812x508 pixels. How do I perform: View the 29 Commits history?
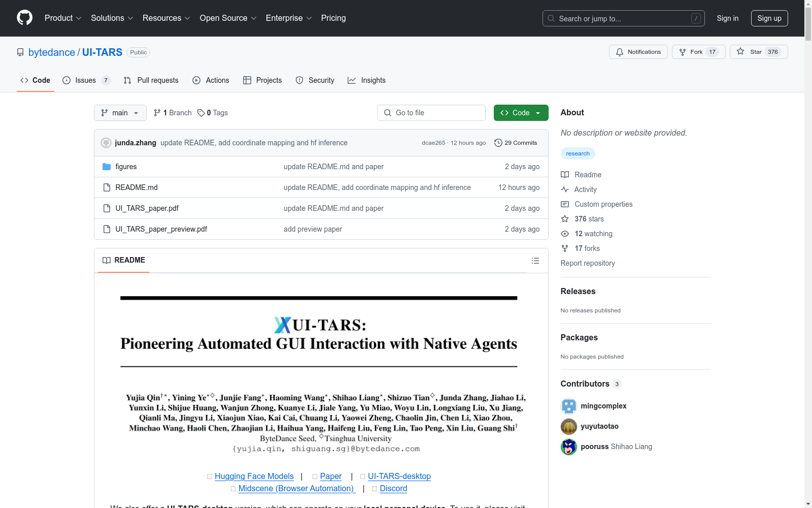pyautogui.click(x=516, y=143)
